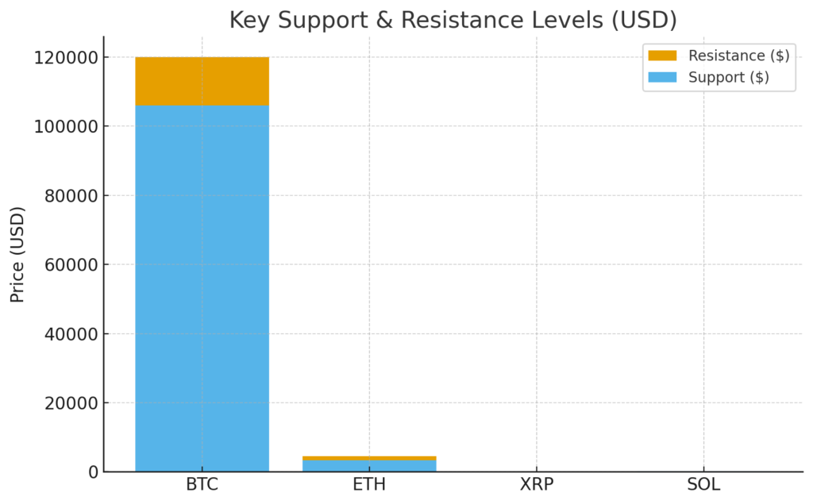
Task: Click the "Price (USD)" y-axis label
Action: pos(17,254)
